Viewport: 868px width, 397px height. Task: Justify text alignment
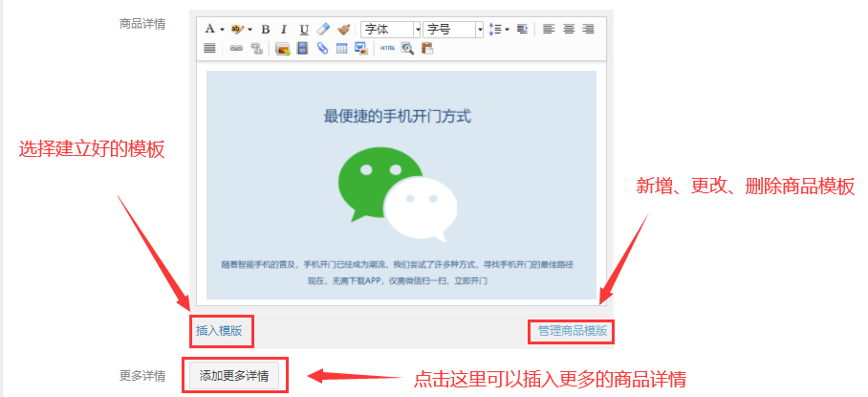[209, 49]
